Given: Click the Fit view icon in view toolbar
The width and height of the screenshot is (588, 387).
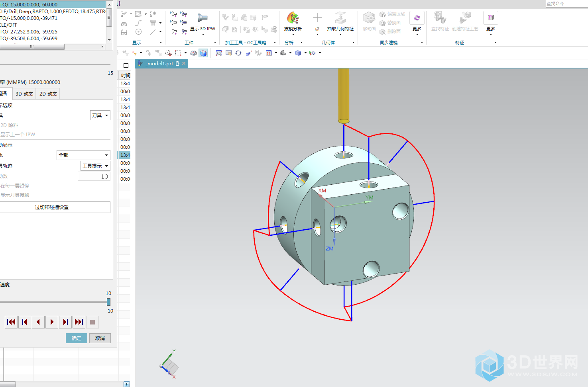Looking at the screenshot, I should [219, 53].
